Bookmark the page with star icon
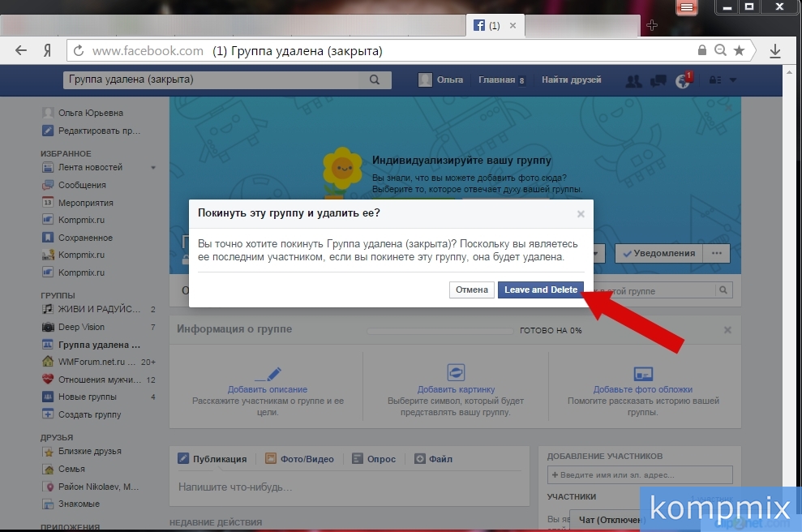The width and height of the screenshot is (802, 532). pyautogui.click(x=739, y=50)
